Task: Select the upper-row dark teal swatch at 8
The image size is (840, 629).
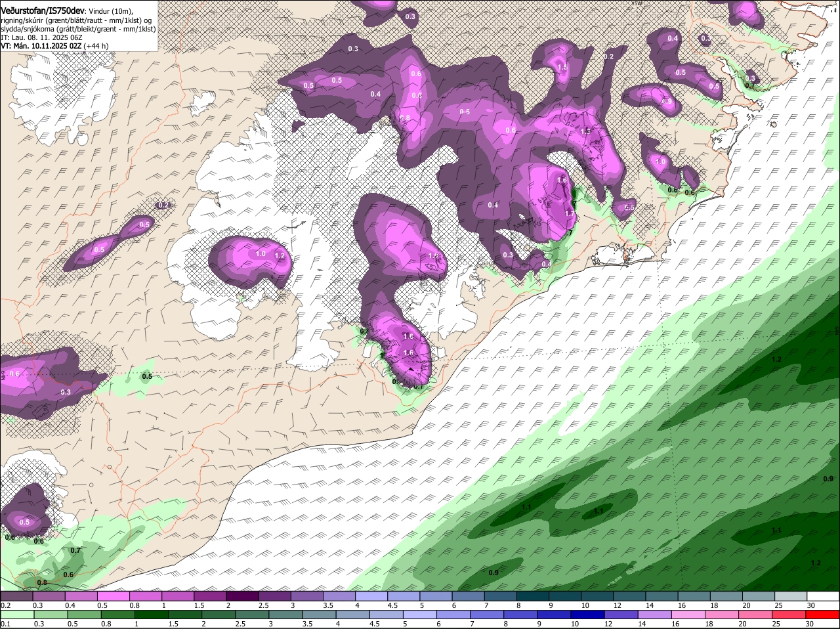Action: pyautogui.click(x=533, y=596)
